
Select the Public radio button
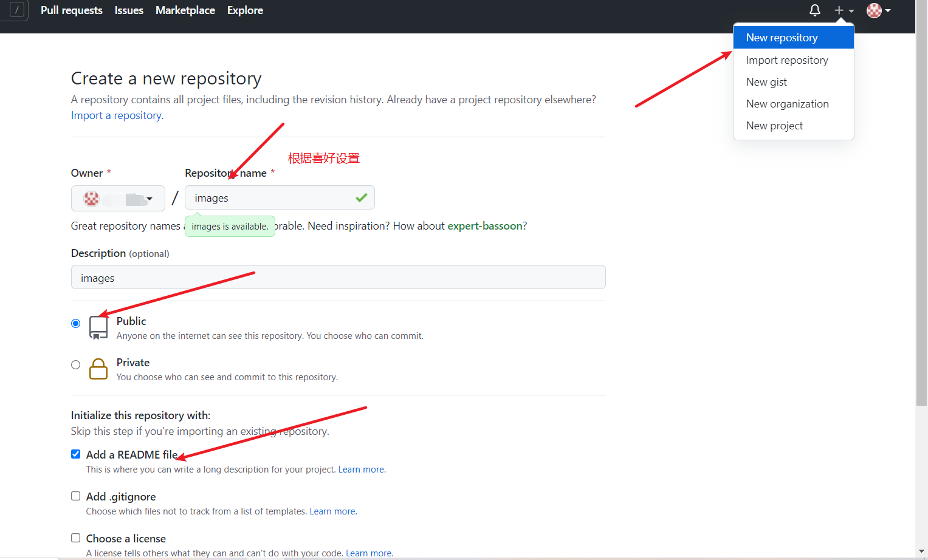[x=75, y=323]
